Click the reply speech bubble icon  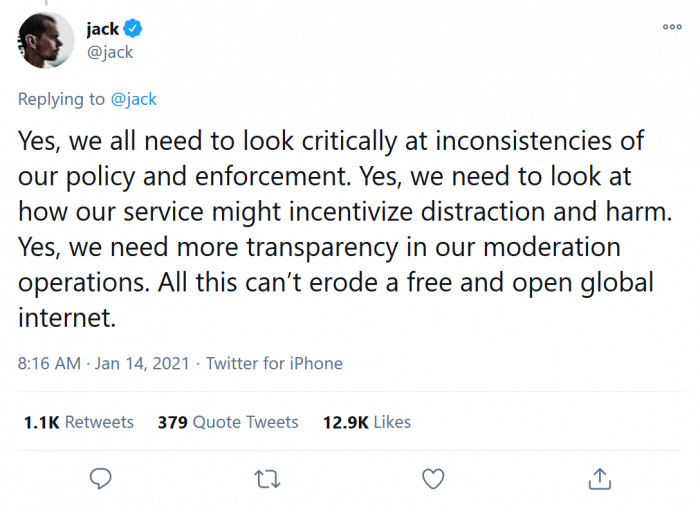coord(100,479)
